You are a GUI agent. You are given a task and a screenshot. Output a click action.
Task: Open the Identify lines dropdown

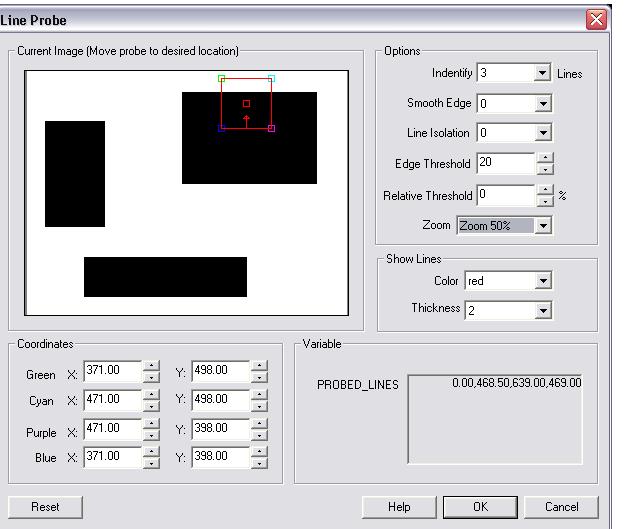click(543, 74)
